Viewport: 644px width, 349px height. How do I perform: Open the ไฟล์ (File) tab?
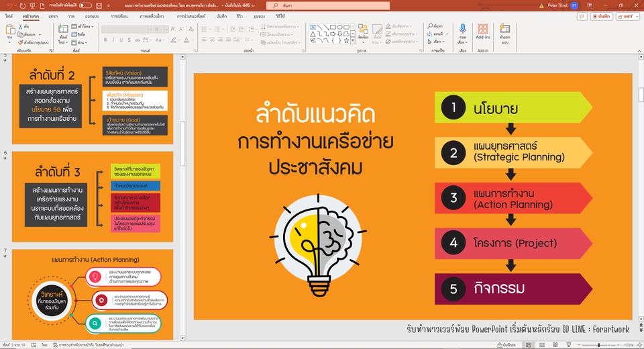(9, 16)
